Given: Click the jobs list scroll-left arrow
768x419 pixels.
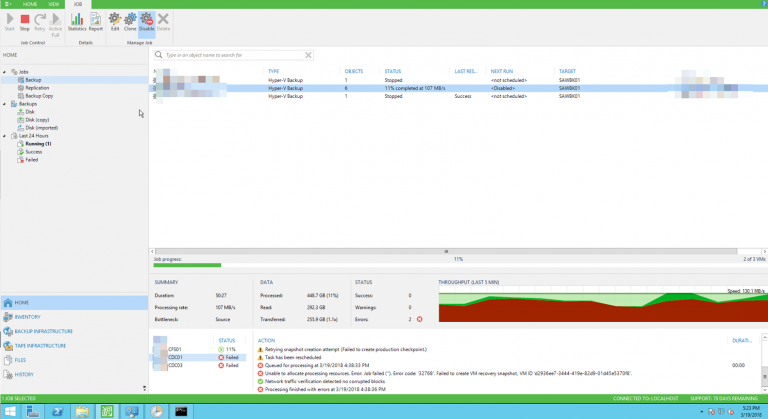Looking at the screenshot, I should 152,251.
